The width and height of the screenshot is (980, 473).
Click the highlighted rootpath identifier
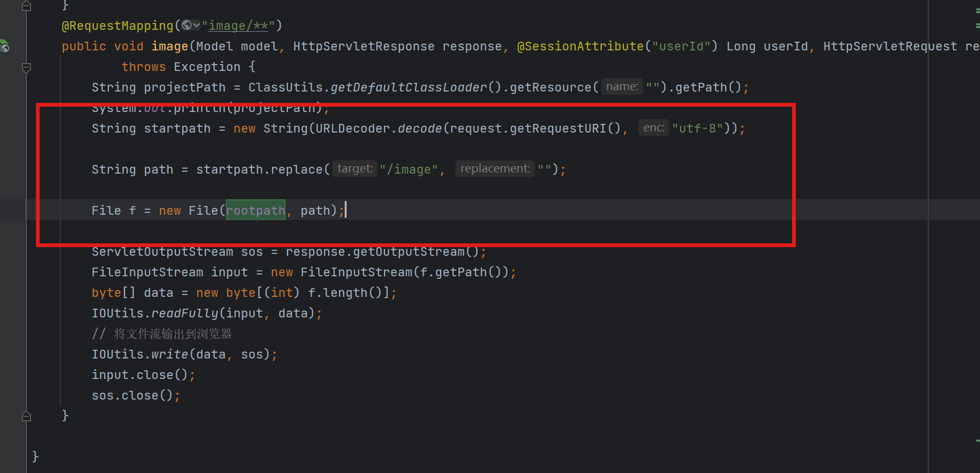point(256,210)
